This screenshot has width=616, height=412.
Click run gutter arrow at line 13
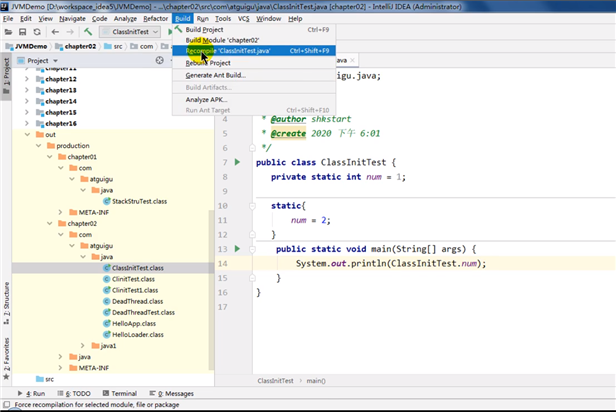tap(237, 249)
